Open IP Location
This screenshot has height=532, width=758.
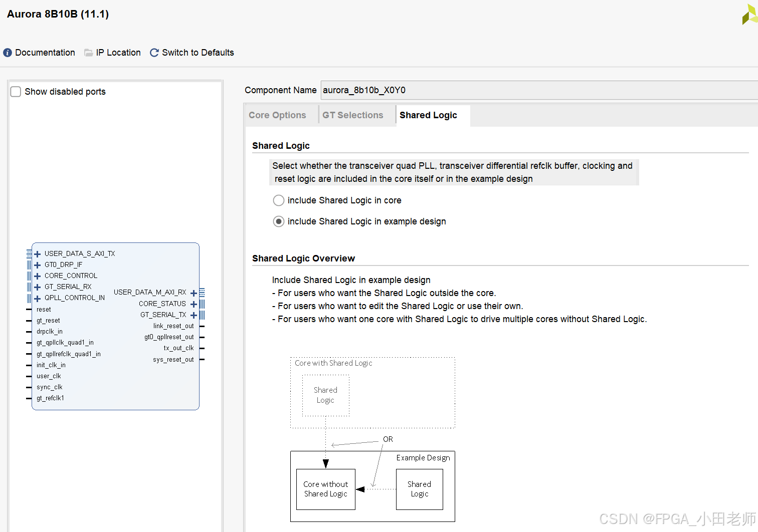click(x=118, y=53)
